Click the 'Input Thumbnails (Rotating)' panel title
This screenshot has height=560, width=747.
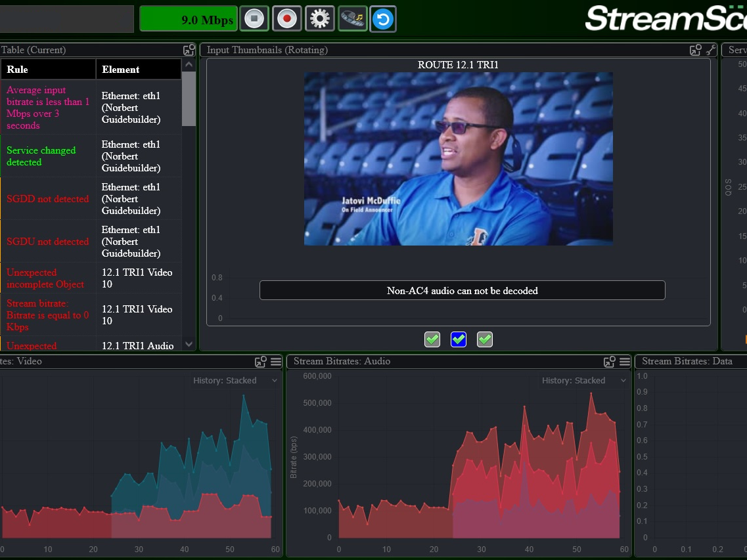tap(267, 50)
